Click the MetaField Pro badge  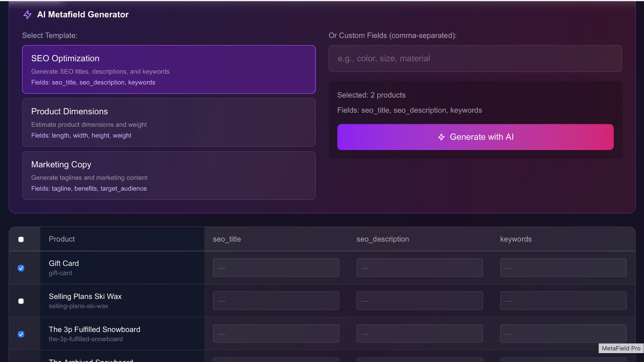[x=621, y=348]
